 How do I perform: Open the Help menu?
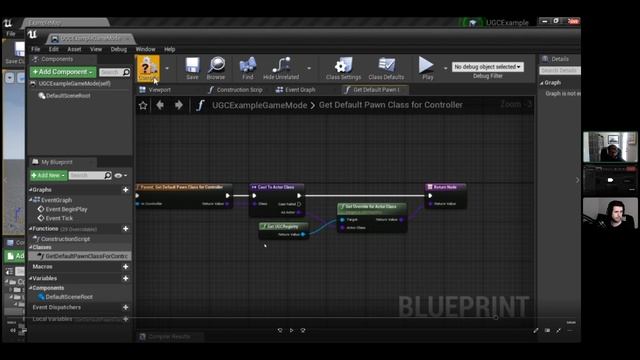tap(169, 49)
